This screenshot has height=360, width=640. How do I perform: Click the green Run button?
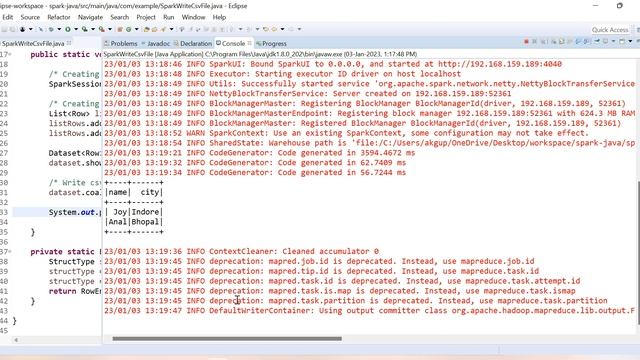(68, 29)
